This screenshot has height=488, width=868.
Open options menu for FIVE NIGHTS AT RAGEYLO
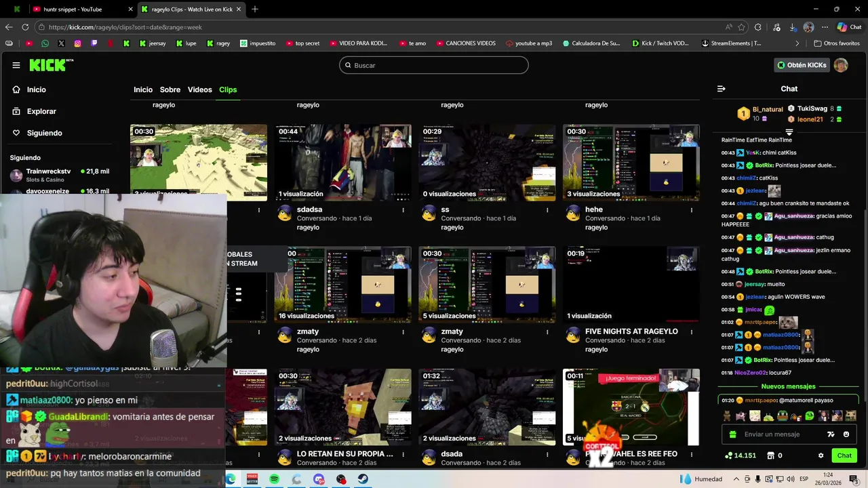pyautogui.click(x=692, y=332)
